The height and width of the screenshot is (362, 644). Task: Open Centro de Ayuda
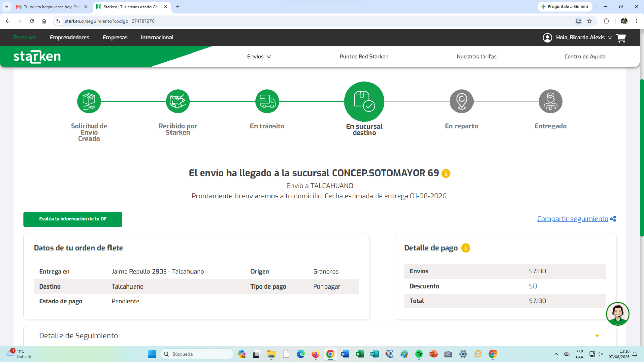585,57
